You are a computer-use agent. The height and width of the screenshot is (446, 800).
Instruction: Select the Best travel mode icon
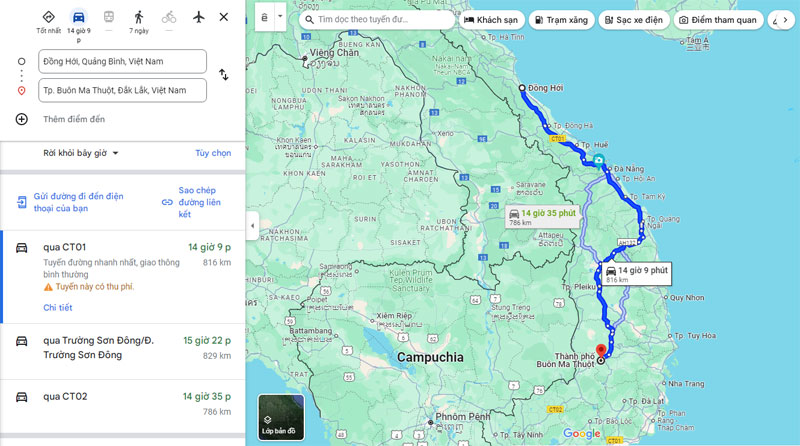[x=48, y=17]
